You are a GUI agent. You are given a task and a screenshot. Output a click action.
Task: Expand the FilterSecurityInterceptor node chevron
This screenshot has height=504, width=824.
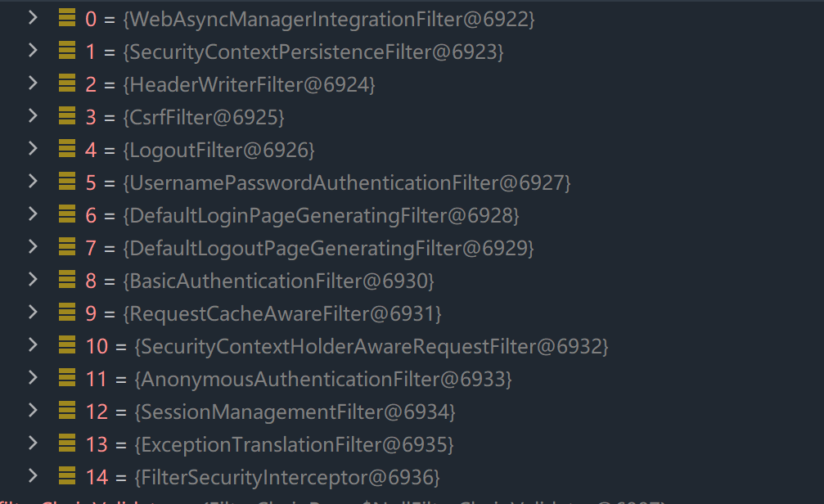coord(33,475)
